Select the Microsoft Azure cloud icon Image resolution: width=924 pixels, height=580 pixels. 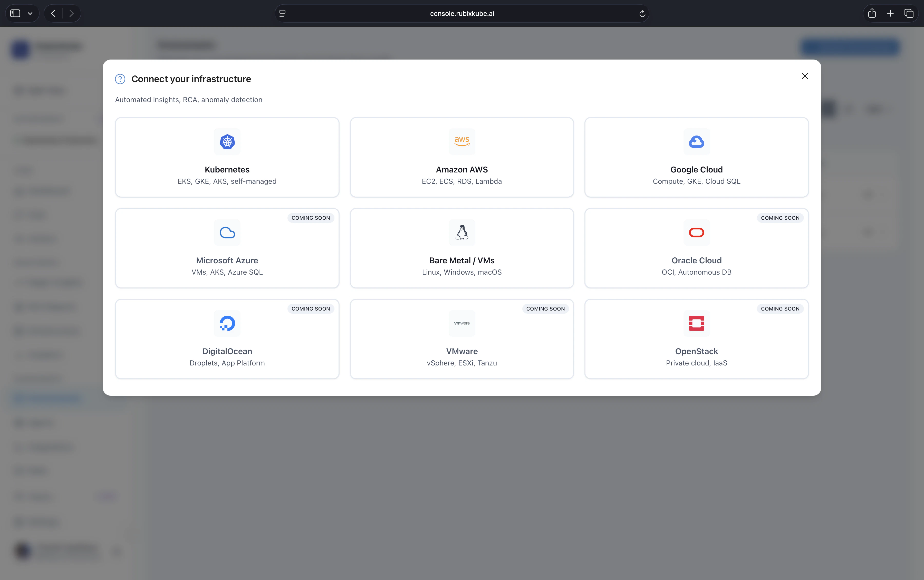(227, 232)
